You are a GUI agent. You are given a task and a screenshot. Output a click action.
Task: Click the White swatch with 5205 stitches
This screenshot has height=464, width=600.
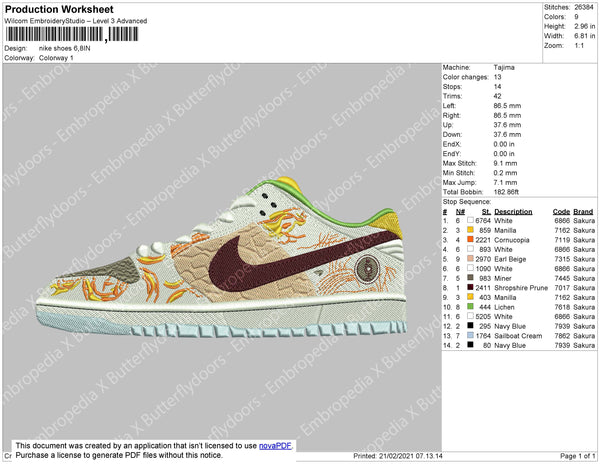click(x=470, y=316)
